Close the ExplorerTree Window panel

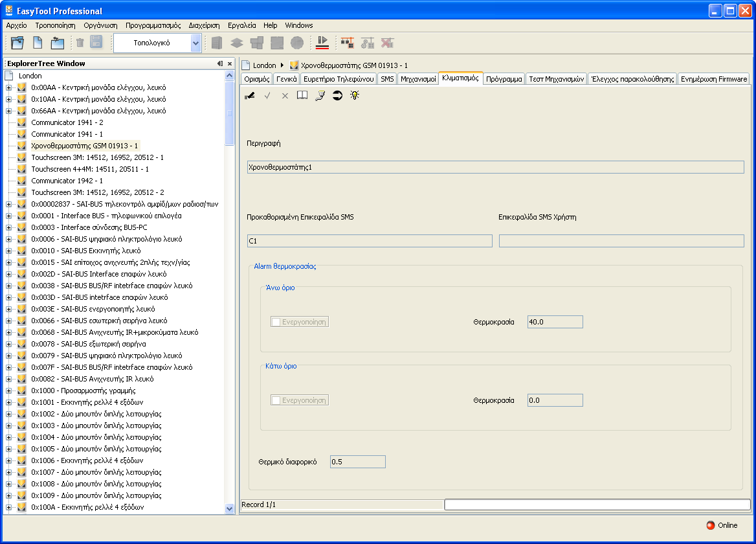click(230, 63)
